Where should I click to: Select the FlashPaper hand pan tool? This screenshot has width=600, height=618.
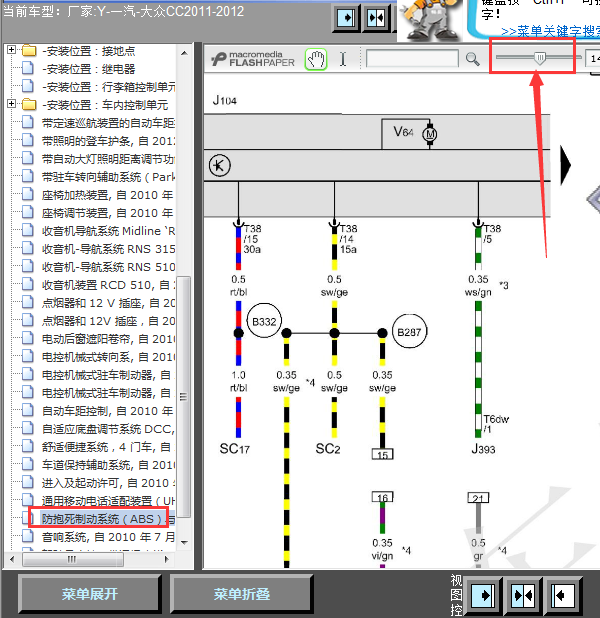(x=316, y=60)
